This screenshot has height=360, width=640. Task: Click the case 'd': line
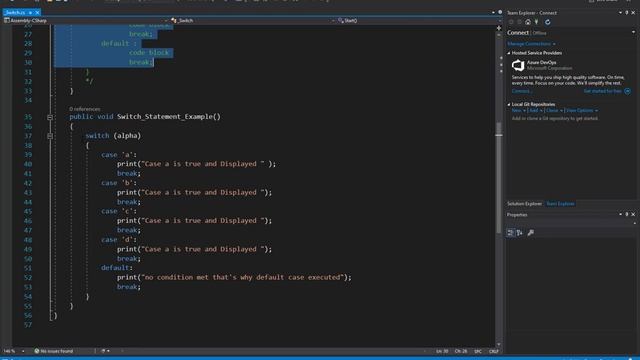[119, 240]
